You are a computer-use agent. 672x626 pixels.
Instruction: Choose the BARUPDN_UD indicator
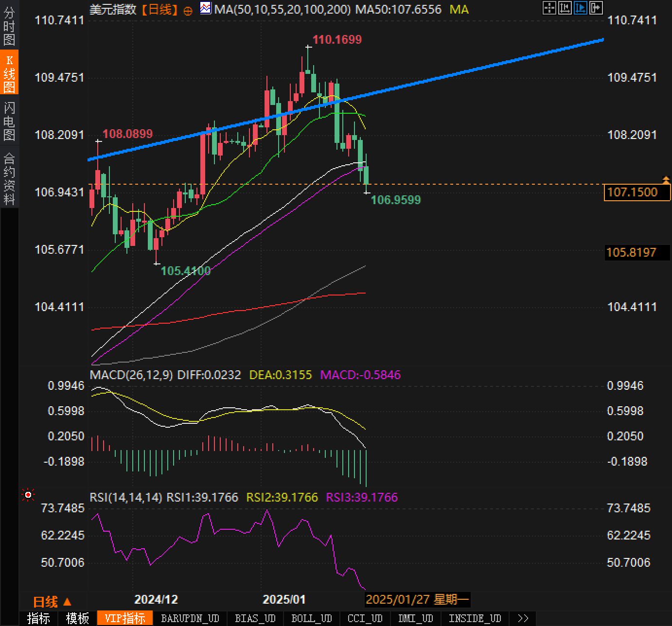tap(190, 618)
